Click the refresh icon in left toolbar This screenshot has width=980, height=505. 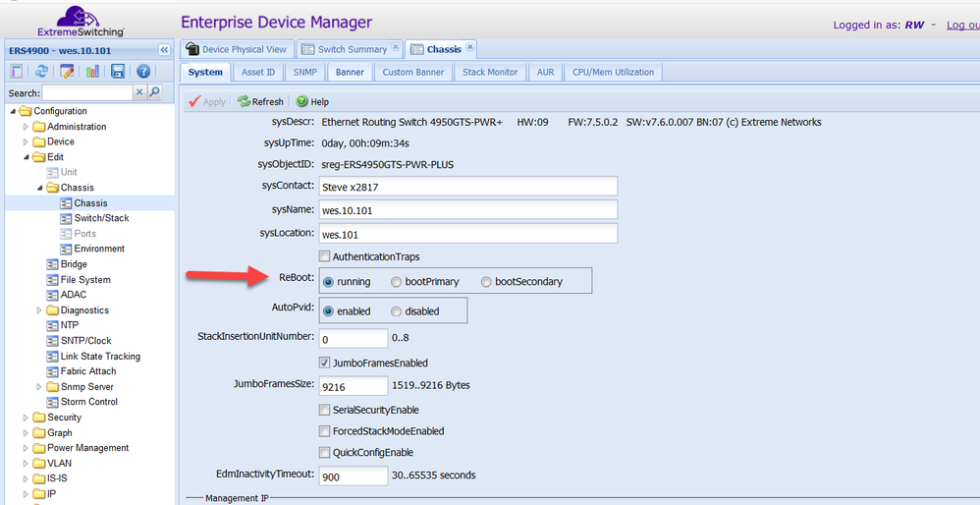point(41,71)
